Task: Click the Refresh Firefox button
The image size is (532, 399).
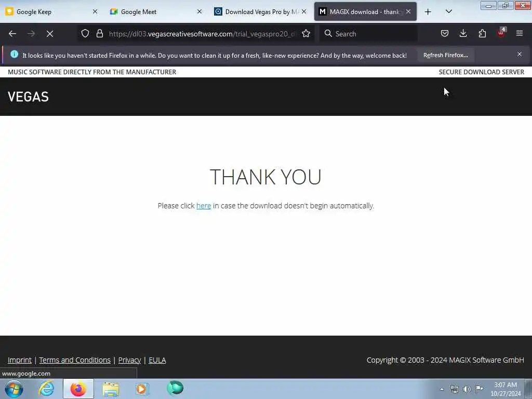Action: [445, 55]
